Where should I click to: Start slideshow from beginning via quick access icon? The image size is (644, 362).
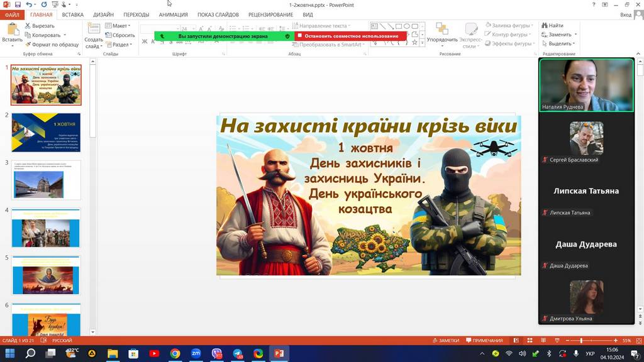54,4
